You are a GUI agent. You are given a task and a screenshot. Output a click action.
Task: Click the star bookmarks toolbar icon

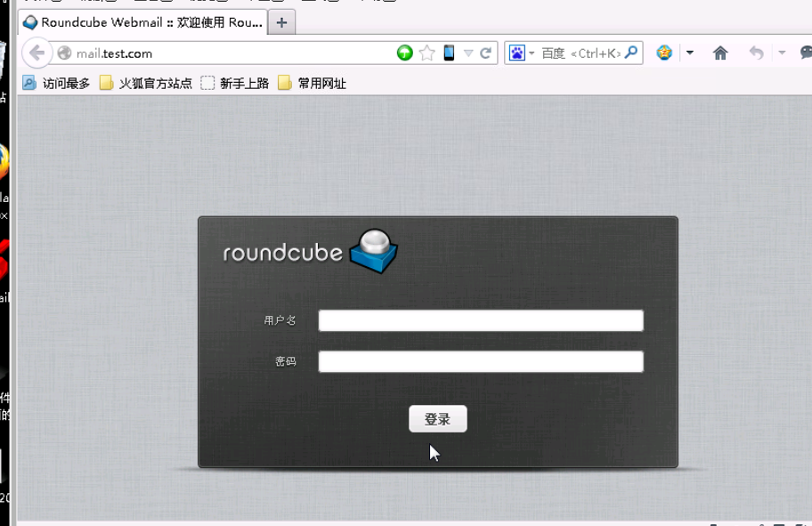tap(664, 53)
